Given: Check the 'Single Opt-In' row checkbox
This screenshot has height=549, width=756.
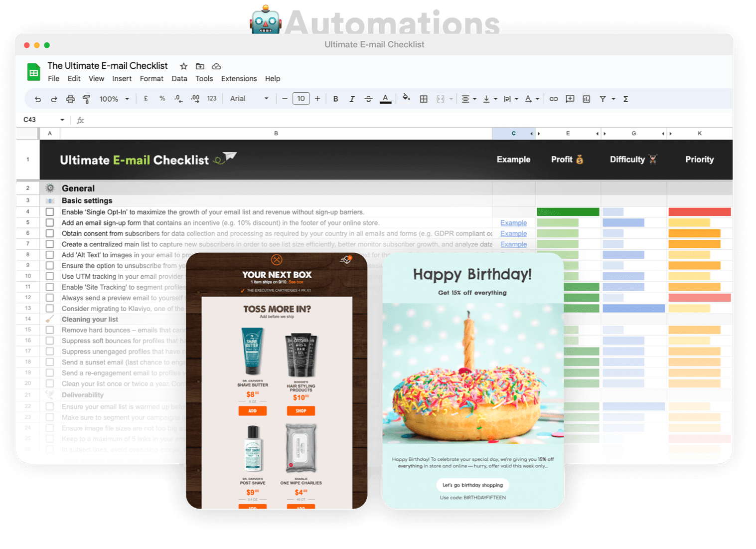Looking at the screenshot, I should click(50, 212).
